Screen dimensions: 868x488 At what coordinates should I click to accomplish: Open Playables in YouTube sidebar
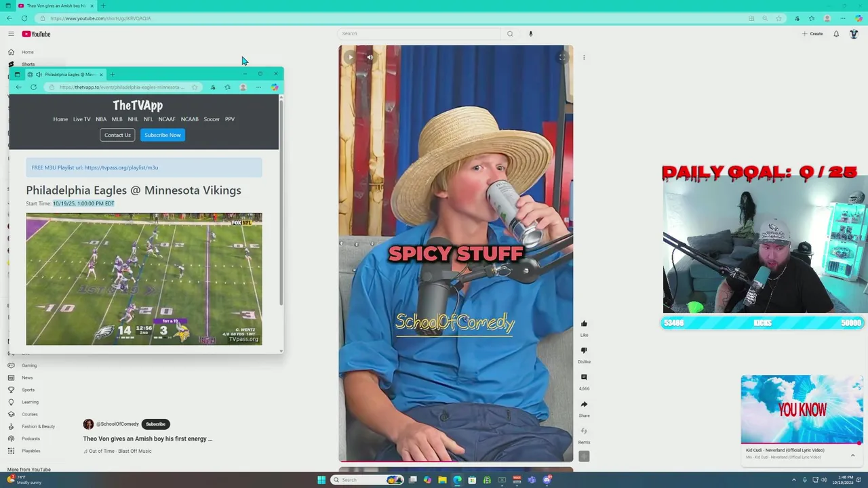pyautogui.click(x=31, y=451)
